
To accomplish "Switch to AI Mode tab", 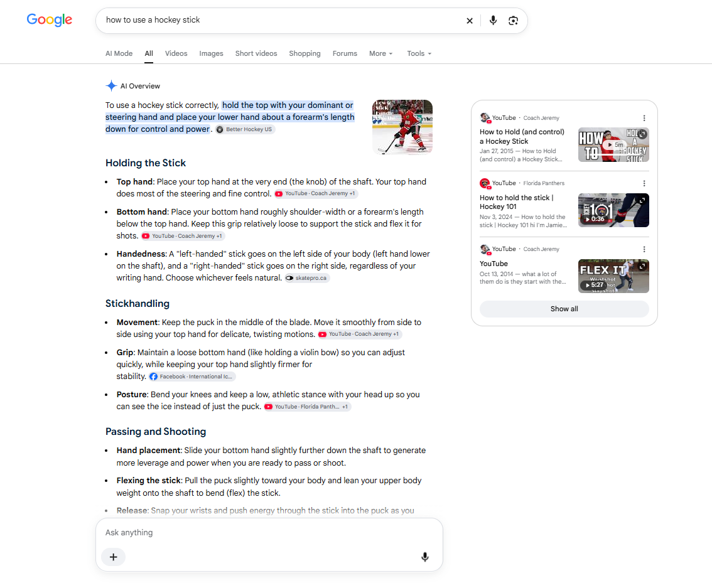I will 119,53.
